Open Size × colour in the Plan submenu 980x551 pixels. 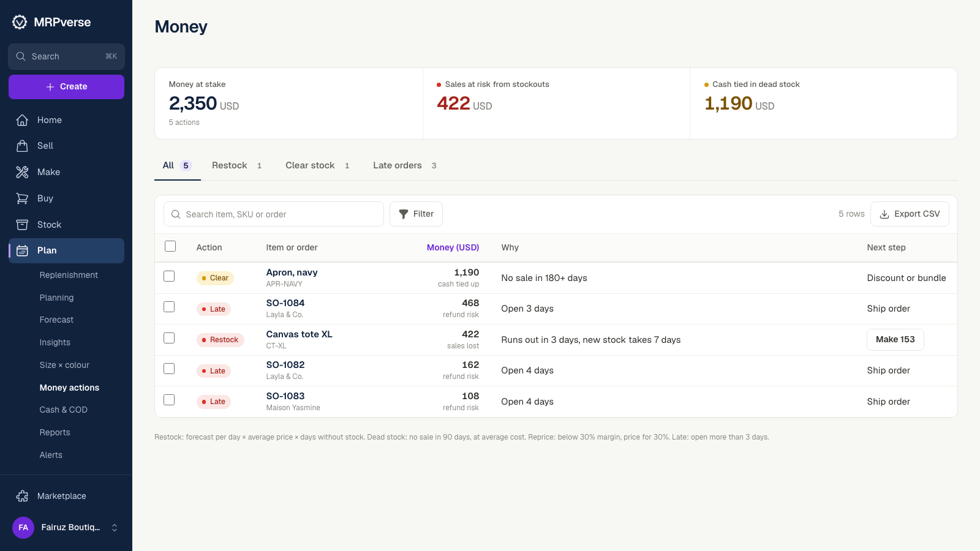tap(64, 365)
